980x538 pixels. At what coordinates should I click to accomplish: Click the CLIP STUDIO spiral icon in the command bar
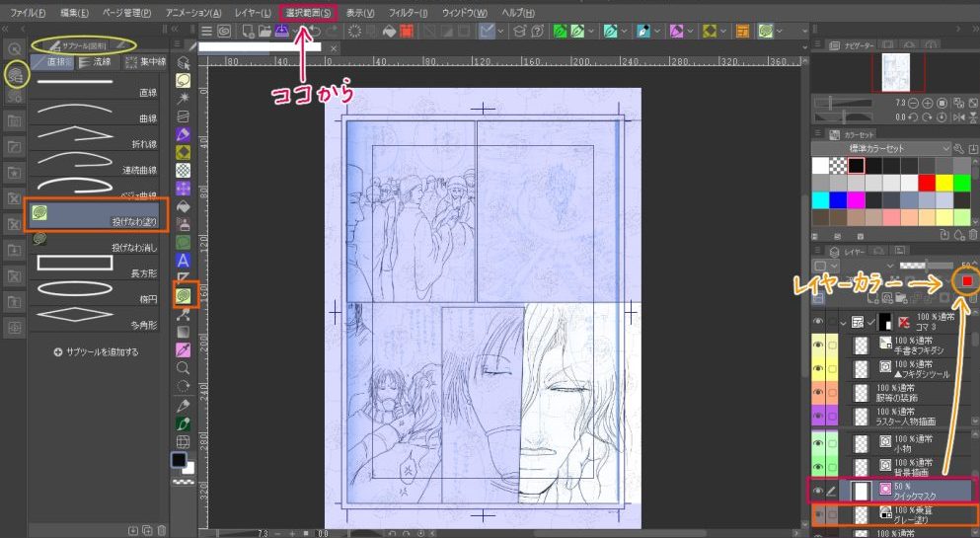tap(224, 31)
